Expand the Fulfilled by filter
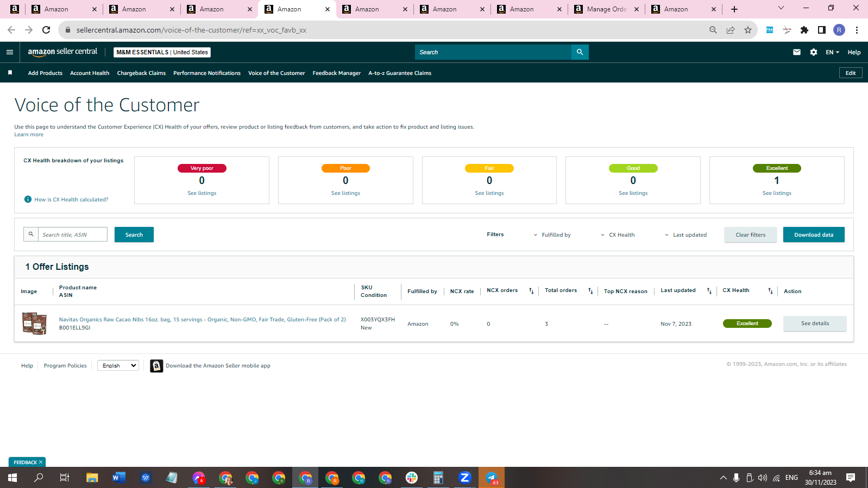The width and height of the screenshot is (868, 488). (552, 235)
